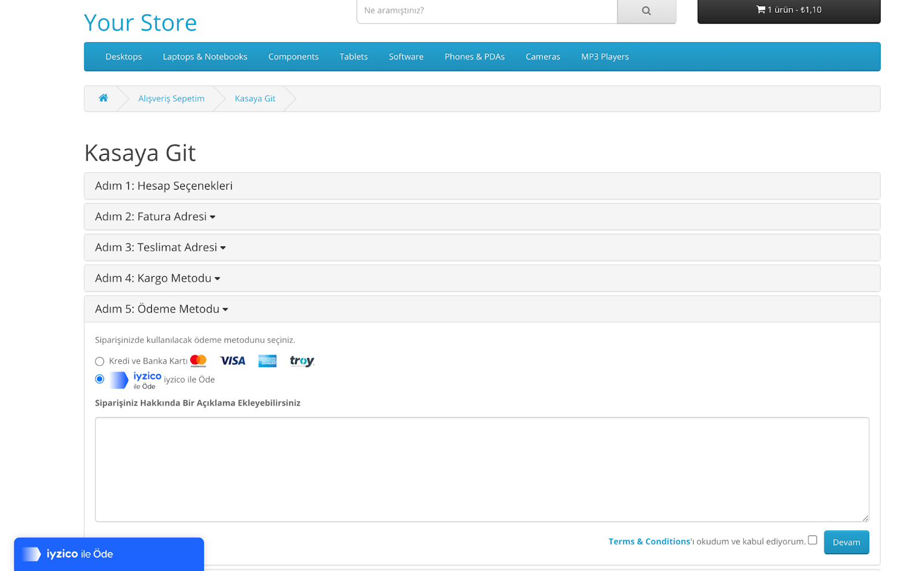
Task: Click the iyzico ile Öde logo
Action: click(x=136, y=380)
